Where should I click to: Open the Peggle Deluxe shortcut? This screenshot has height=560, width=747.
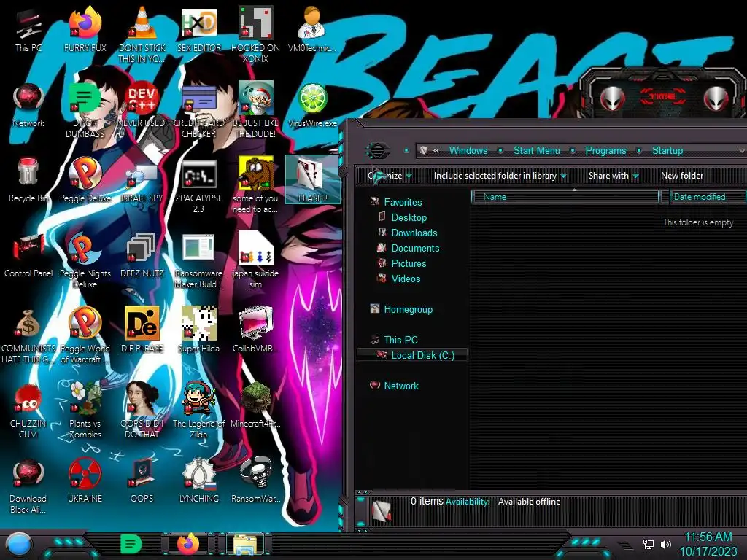tap(85, 179)
